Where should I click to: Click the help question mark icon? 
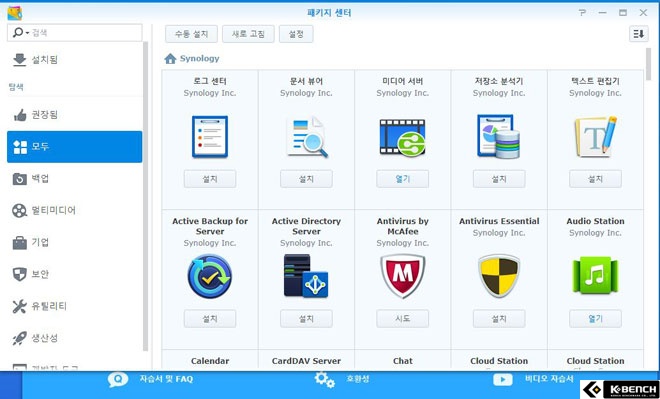[582, 13]
